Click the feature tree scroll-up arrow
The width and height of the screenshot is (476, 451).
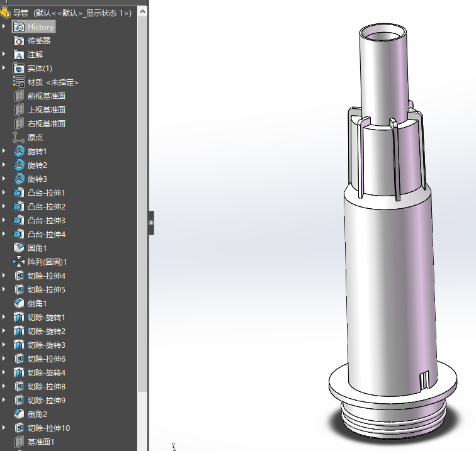click(142, 12)
